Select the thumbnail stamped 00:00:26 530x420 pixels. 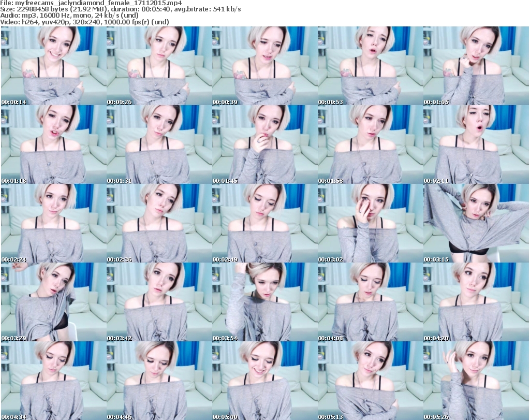click(159, 66)
